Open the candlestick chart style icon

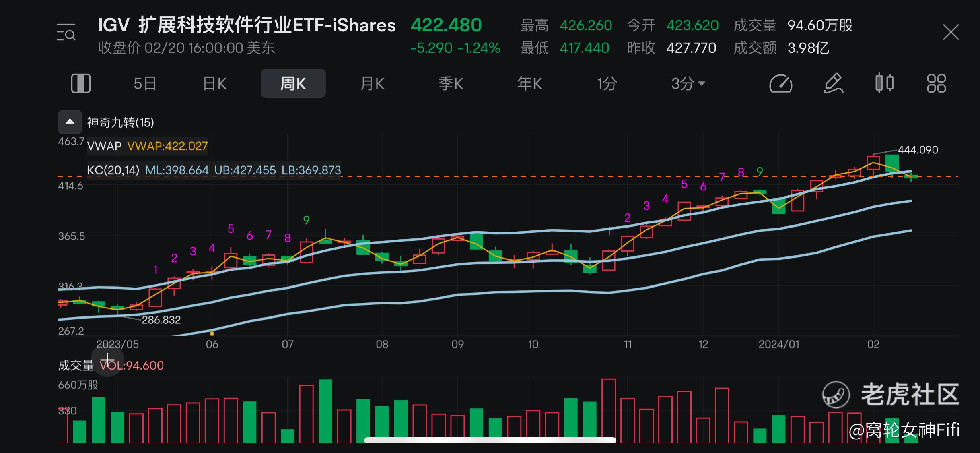(884, 83)
